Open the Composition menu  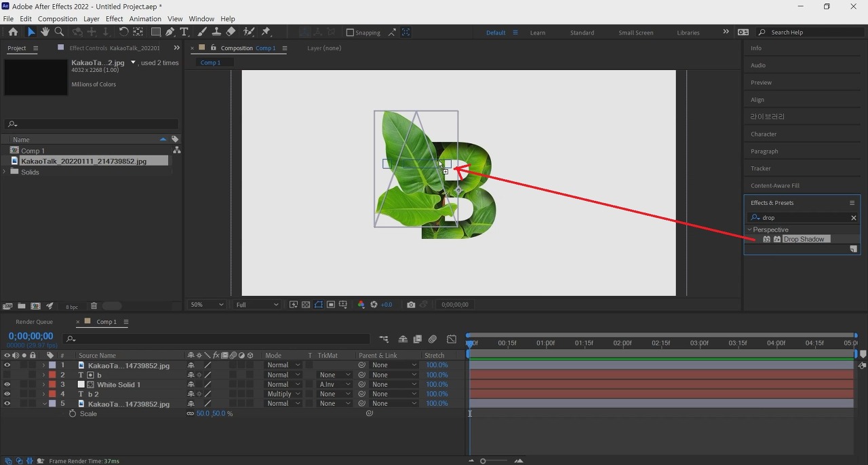57,19
